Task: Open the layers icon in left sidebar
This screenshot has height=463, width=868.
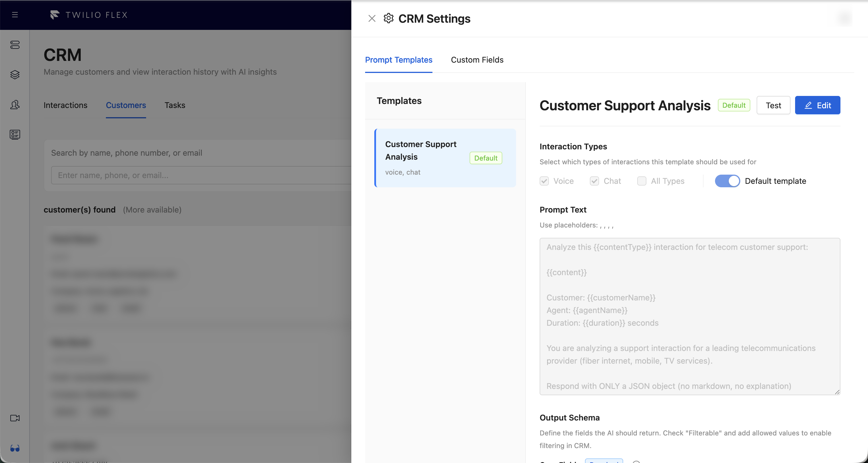Action: tap(15, 74)
